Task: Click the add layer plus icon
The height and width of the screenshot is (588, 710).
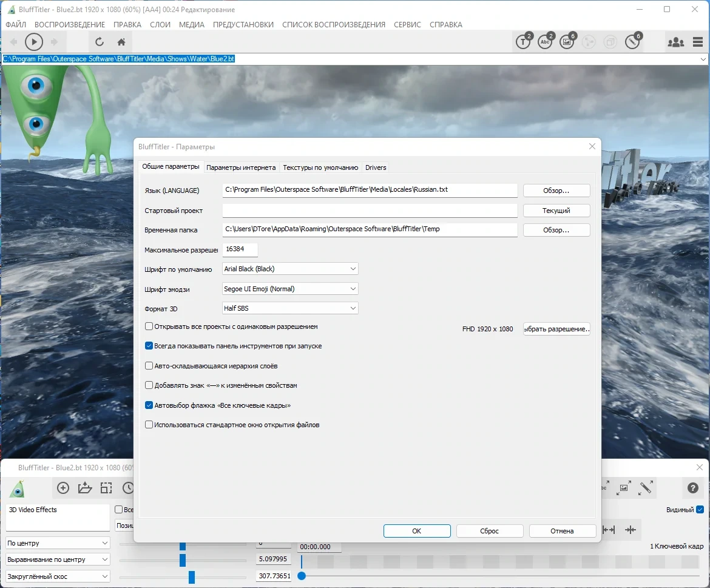Action: click(63, 488)
